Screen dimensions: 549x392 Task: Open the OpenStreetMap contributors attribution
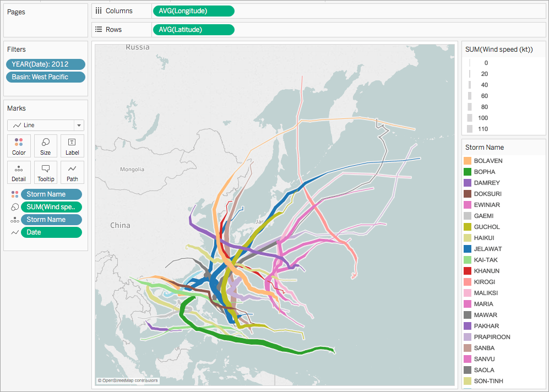tap(128, 380)
